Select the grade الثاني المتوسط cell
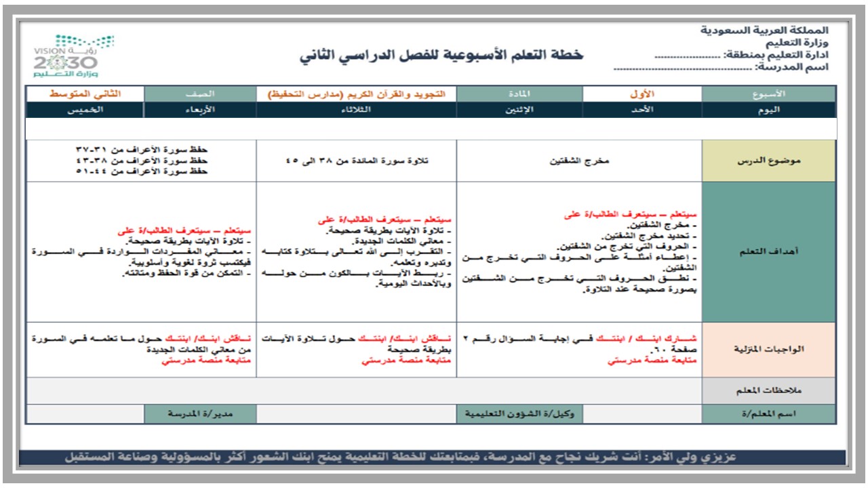Image resolution: width=868 pixels, height=488 pixels. click(x=86, y=91)
